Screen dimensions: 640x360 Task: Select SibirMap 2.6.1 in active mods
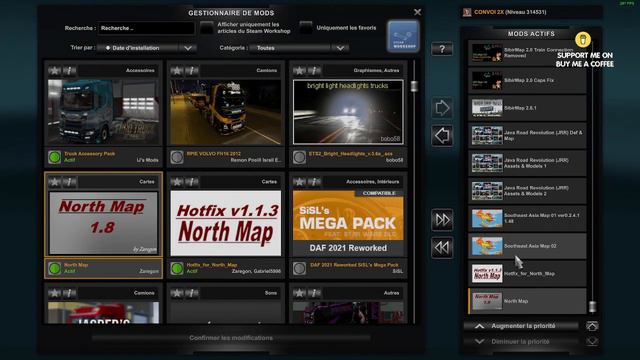pos(527,108)
